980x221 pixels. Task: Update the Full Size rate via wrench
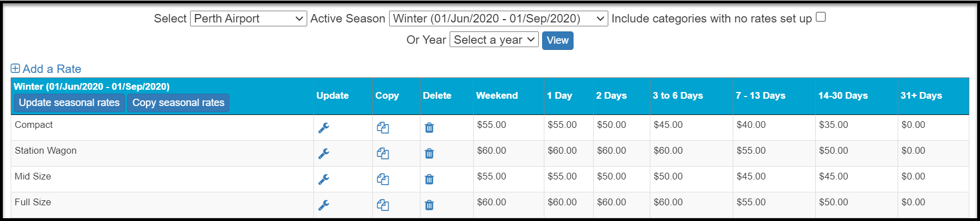click(323, 205)
